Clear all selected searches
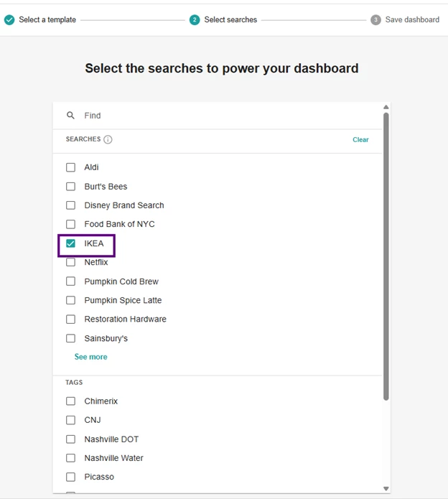This screenshot has height=499, width=448. tap(360, 140)
